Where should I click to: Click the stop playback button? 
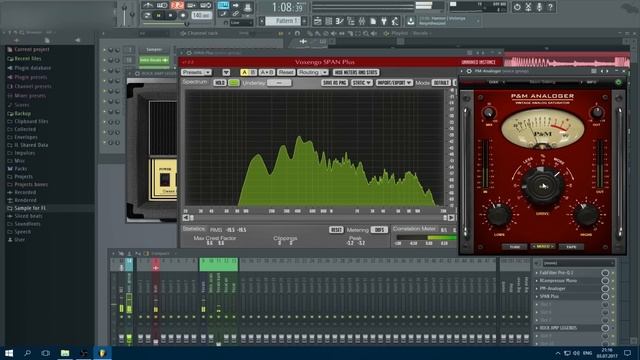pos(170,16)
